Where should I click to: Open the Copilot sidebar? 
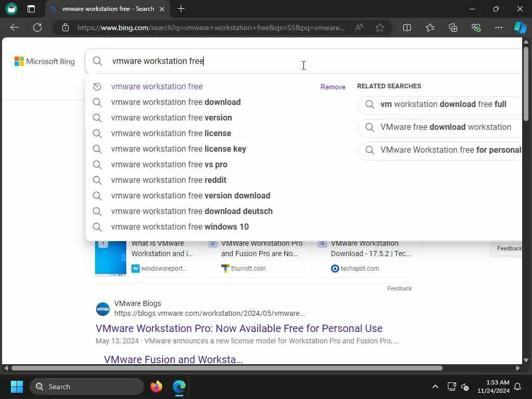[x=520, y=28]
